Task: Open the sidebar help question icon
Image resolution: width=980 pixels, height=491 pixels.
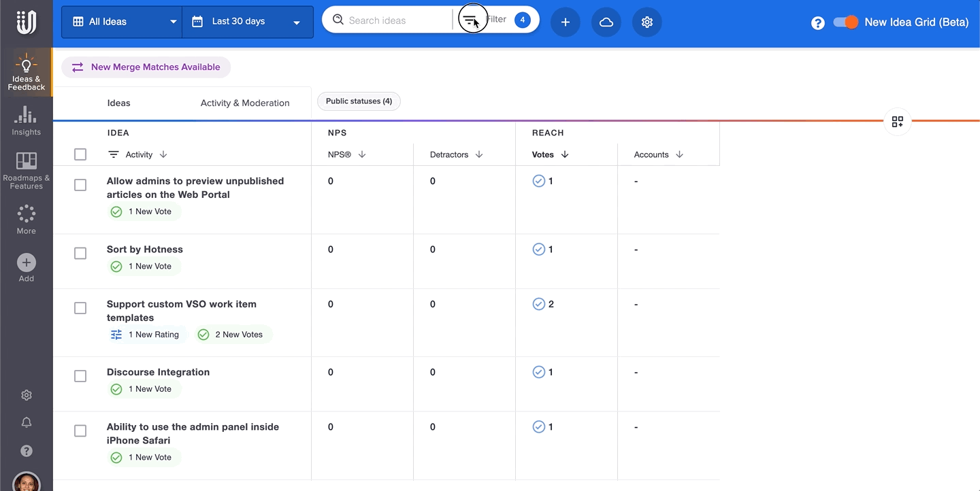Action: (26, 451)
